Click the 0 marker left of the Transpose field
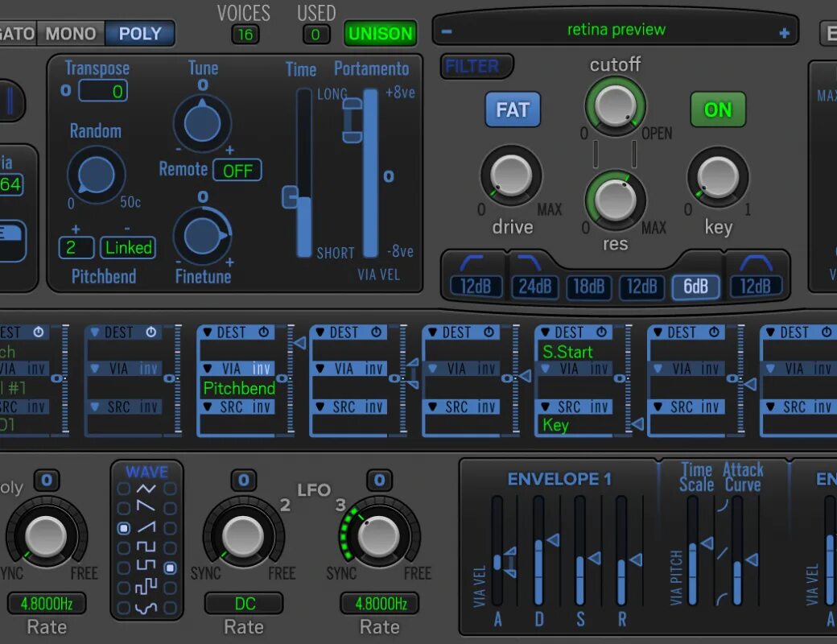The image size is (837, 644). [66, 90]
